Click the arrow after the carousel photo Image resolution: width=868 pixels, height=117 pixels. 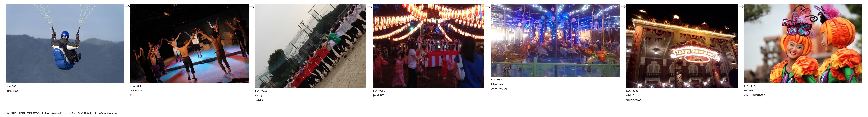(623, 6)
